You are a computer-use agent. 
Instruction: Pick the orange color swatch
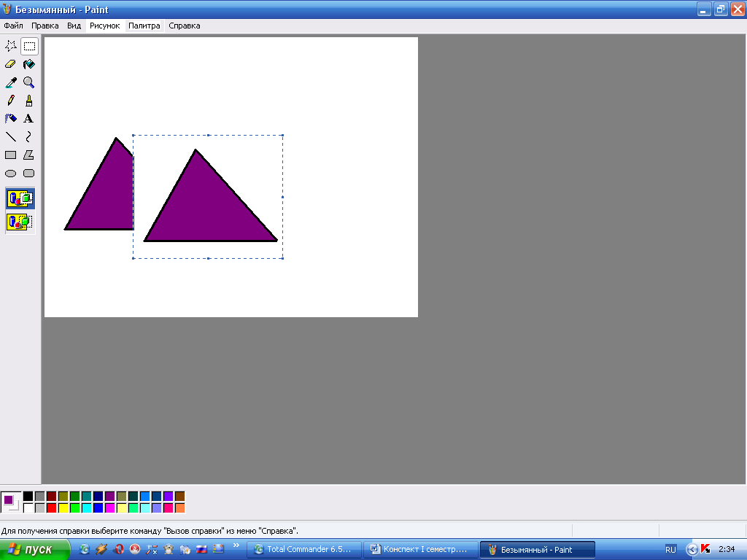point(179,508)
